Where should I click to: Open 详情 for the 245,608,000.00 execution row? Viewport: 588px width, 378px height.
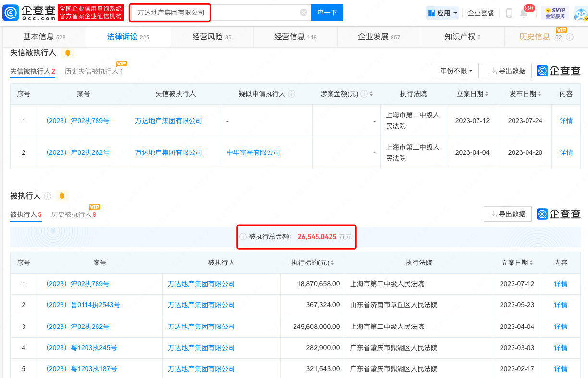561,327
